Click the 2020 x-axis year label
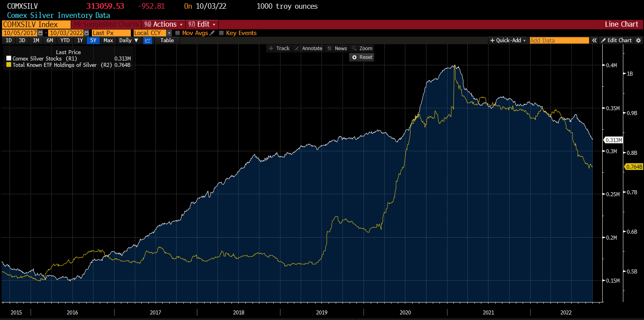This screenshot has height=320, width=644. (x=405, y=312)
